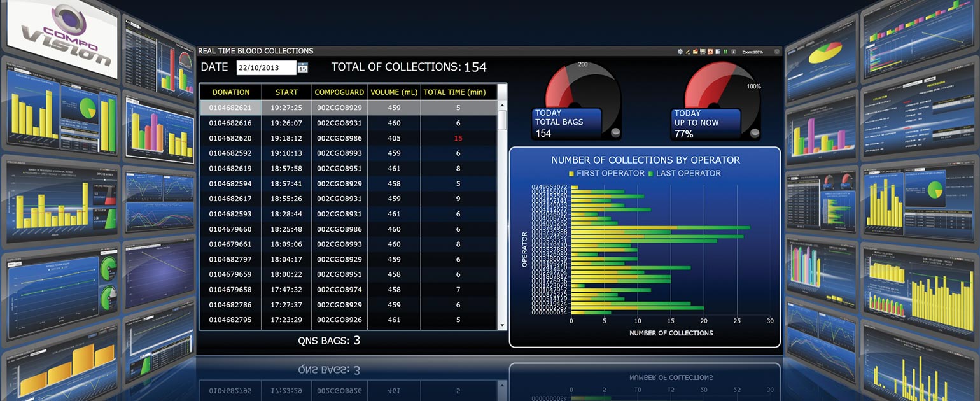The image size is (980, 401).
Task: Click the yellow folder open icon
Action: [x=695, y=51]
